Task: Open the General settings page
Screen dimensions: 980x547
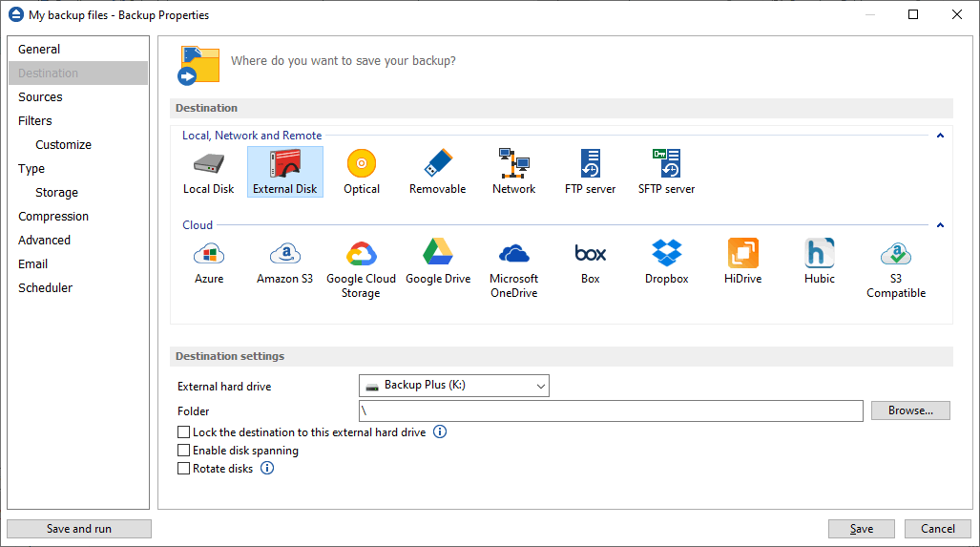Action: pyautogui.click(x=78, y=50)
